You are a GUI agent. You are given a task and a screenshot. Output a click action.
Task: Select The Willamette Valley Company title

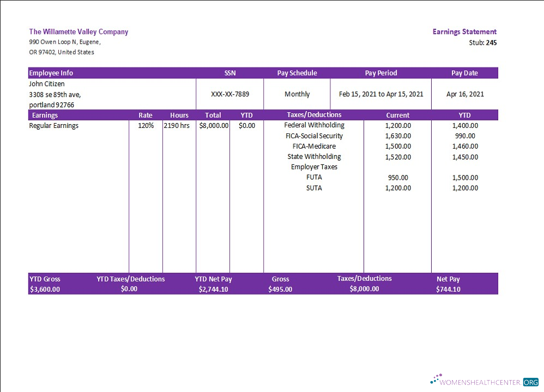tap(78, 32)
